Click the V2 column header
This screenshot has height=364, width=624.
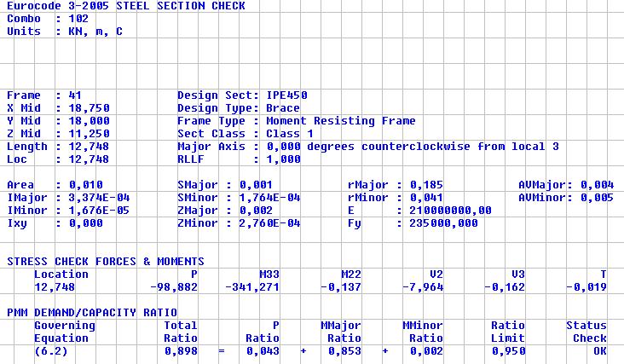click(436, 274)
